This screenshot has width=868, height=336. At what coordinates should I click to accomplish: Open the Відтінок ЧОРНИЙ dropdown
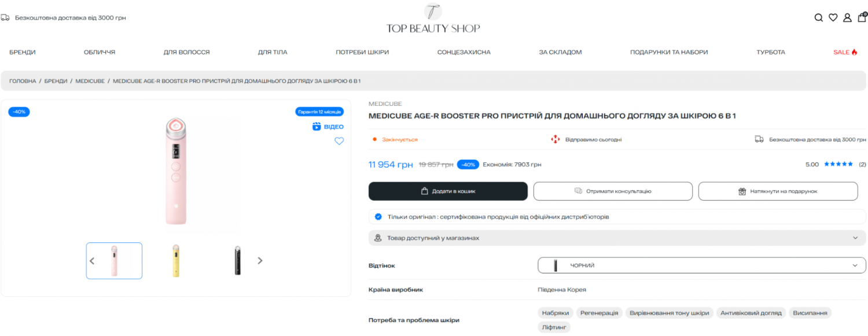pos(702,265)
